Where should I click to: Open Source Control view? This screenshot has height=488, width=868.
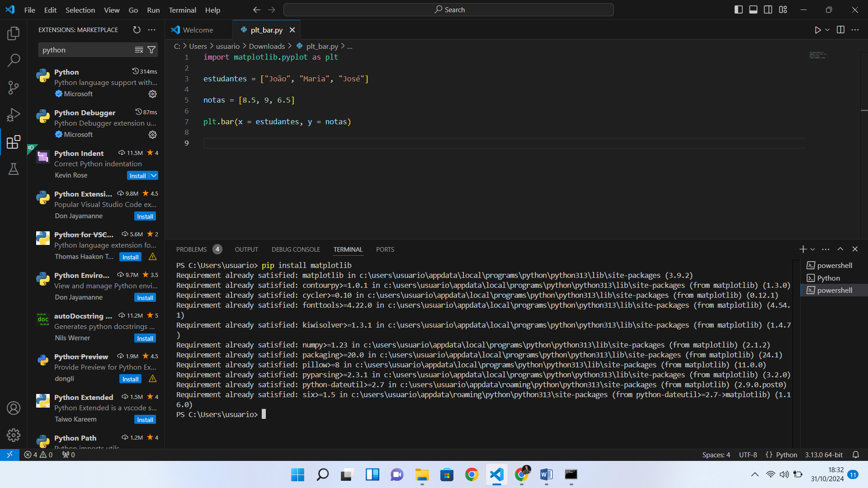point(14,87)
